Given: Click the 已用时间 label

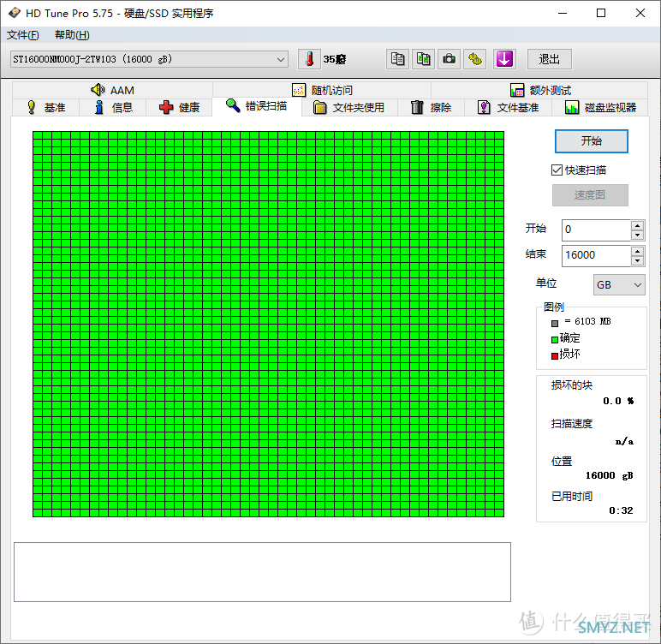Looking at the screenshot, I should click(x=572, y=497).
